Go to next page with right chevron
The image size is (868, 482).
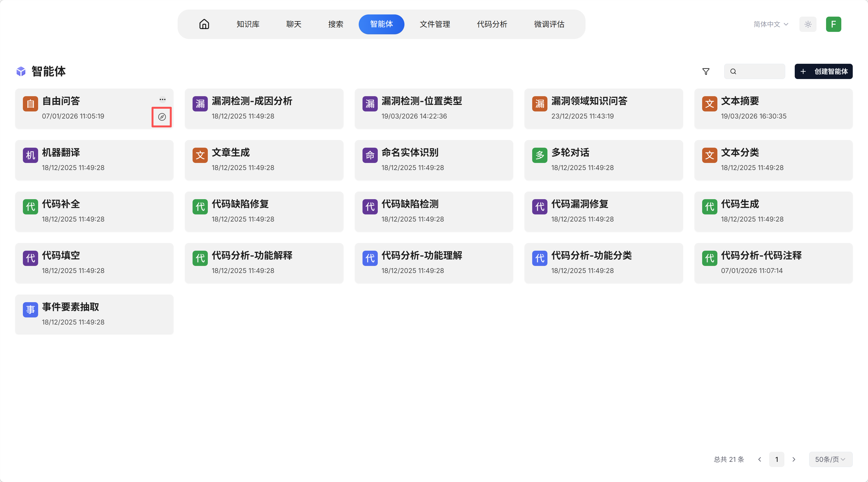[x=794, y=459]
